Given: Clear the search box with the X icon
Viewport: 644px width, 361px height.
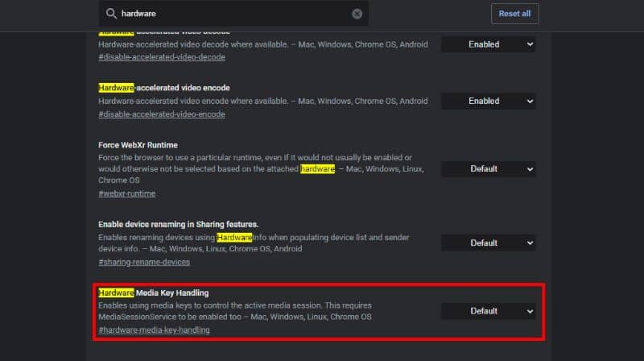Looking at the screenshot, I should pyautogui.click(x=357, y=14).
